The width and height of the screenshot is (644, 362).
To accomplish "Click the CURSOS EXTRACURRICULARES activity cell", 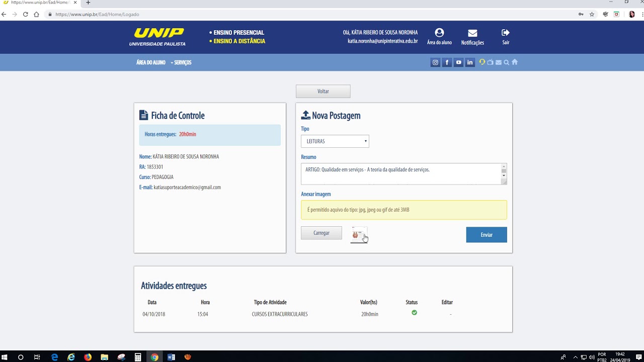I will point(280,314).
